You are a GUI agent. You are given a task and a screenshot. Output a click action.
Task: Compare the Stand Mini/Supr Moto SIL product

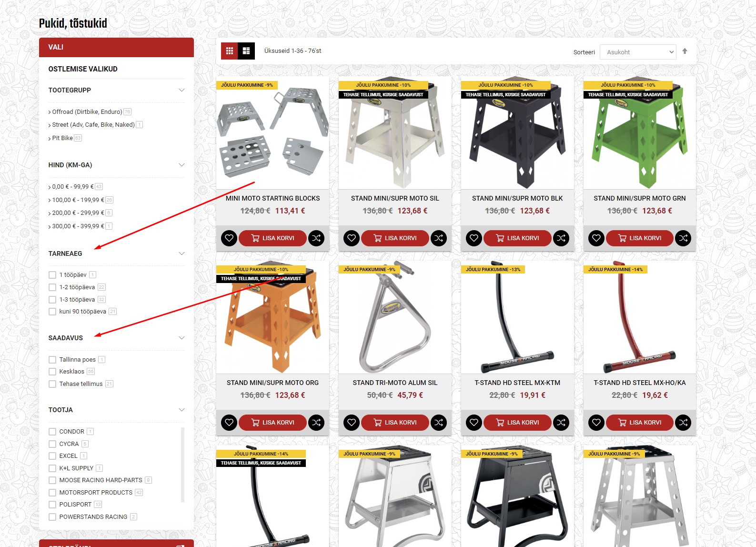(439, 238)
